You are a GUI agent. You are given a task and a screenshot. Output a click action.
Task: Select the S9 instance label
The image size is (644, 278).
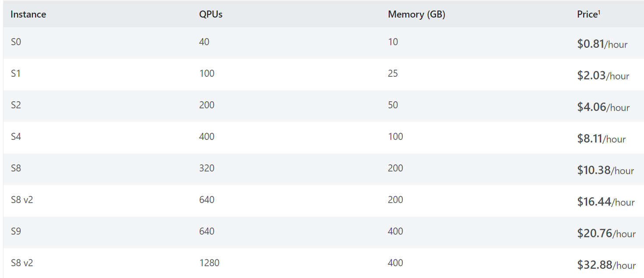coord(16,232)
